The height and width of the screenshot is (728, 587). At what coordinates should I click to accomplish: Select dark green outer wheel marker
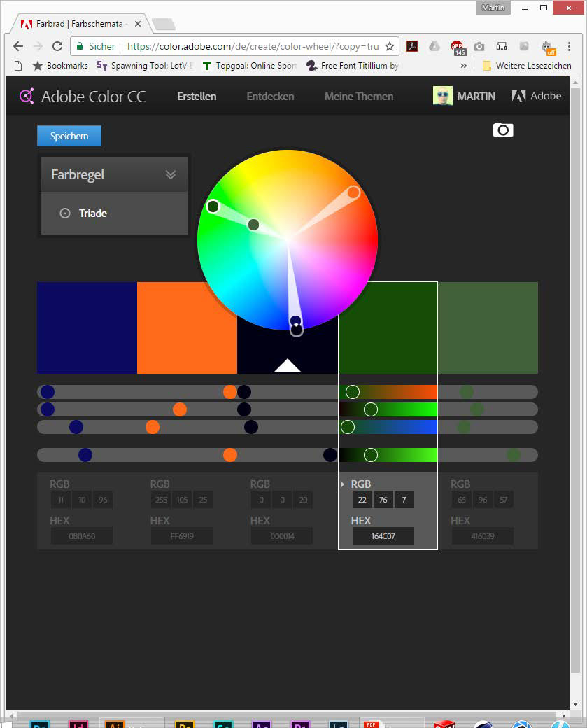point(213,206)
